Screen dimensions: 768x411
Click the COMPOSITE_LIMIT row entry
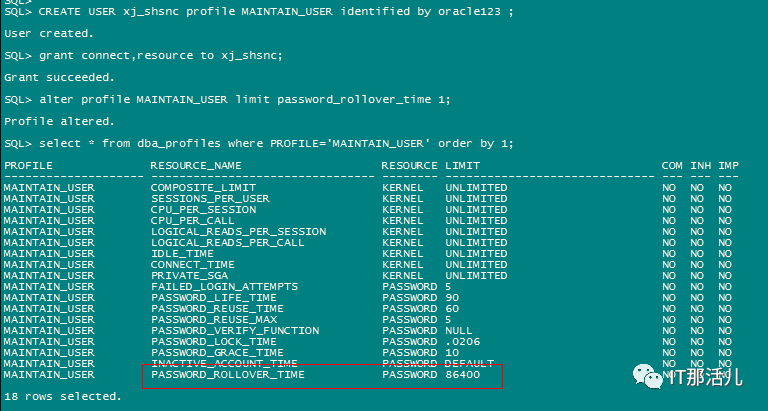tap(202, 187)
